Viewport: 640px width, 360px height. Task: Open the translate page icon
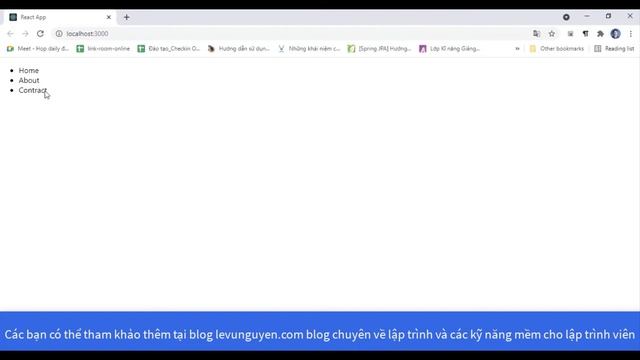point(536,33)
